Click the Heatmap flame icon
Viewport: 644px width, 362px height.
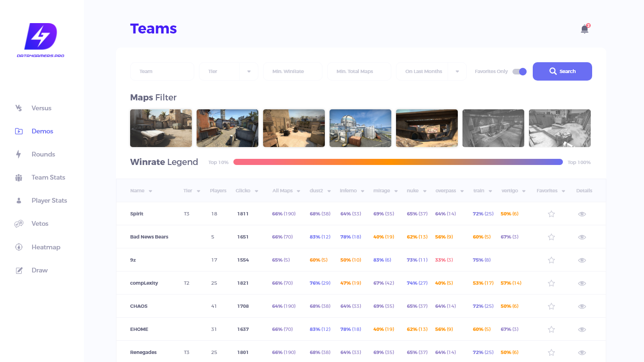click(19, 247)
